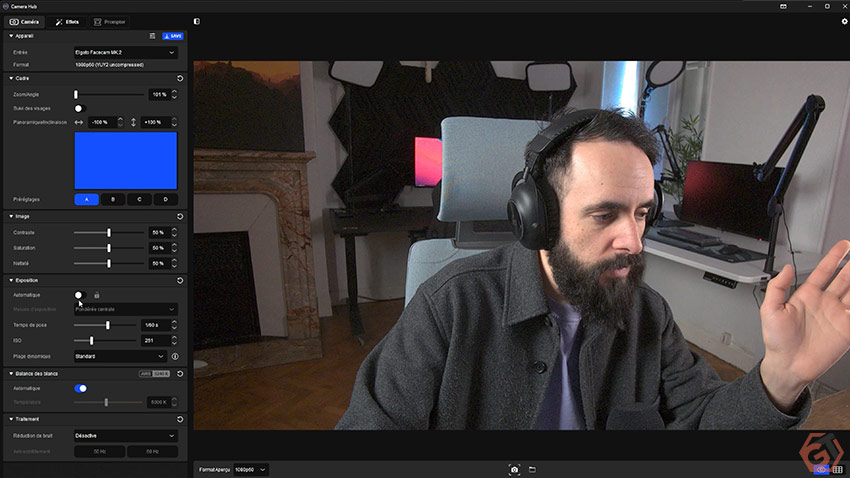Adjust the ISO slider

coord(105,340)
